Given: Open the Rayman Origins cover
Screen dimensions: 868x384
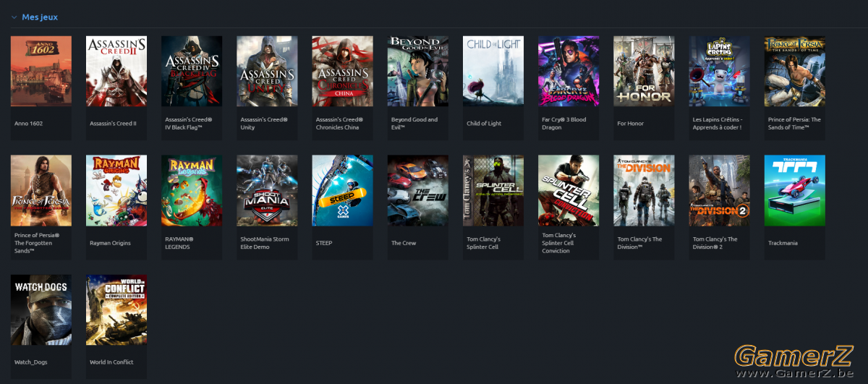Looking at the screenshot, I should point(116,190).
